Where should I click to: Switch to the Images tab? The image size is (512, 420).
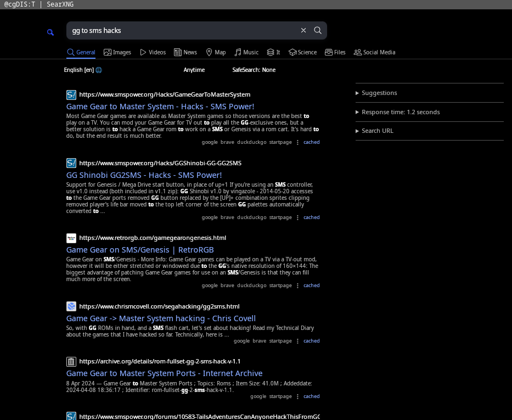click(117, 52)
